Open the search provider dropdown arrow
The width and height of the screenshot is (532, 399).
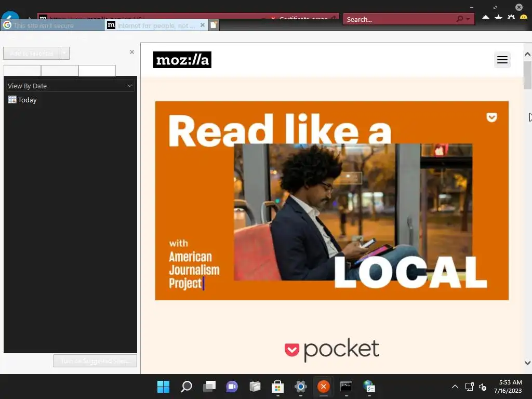(x=468, y=19)
